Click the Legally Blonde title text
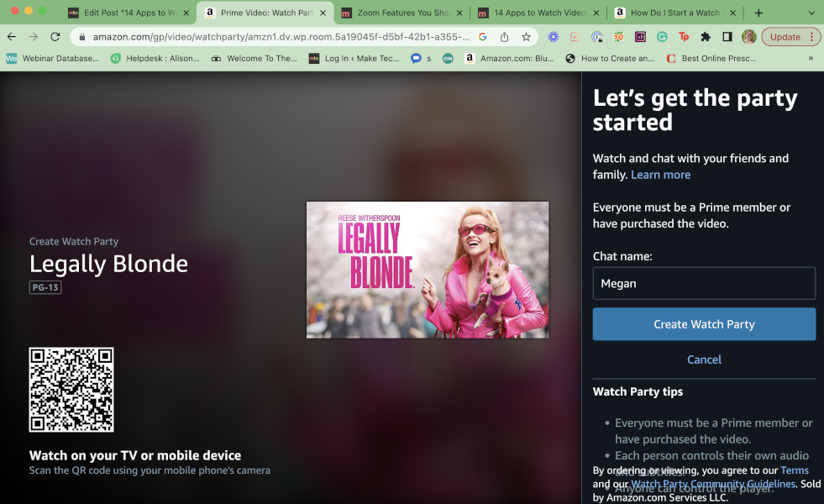 [109, 264]
